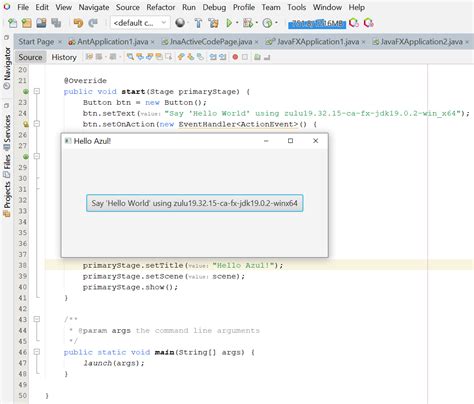
Task: Open the Files side panel
Action: tap(7, 165)
